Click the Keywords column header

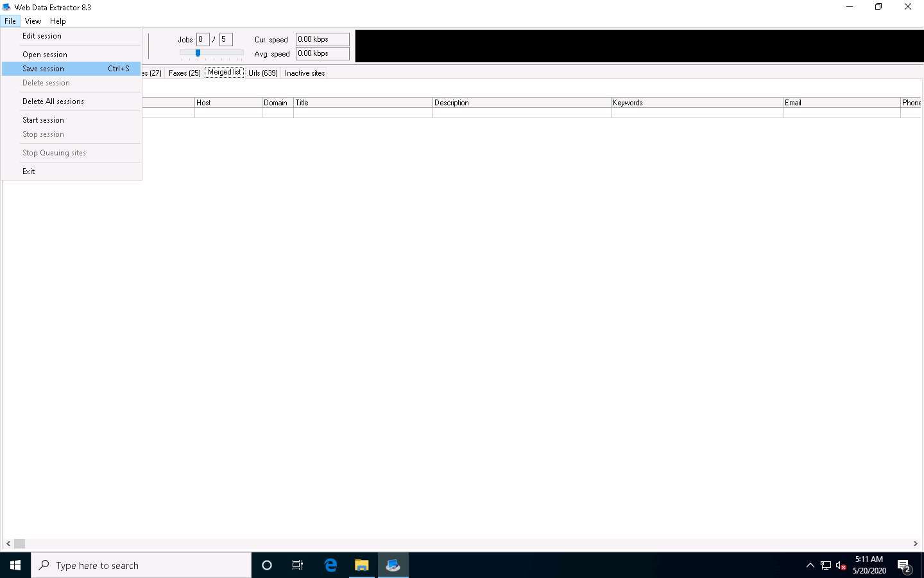pos(697,103)
